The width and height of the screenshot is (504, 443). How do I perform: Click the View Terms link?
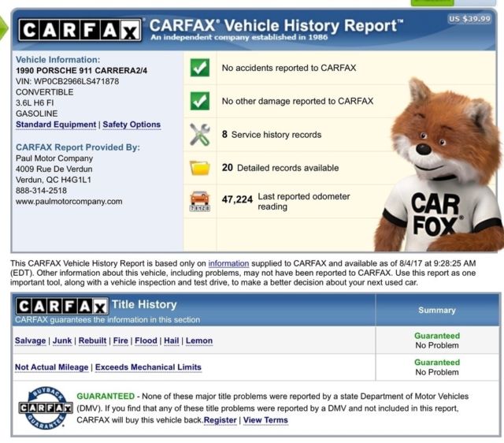(265, 420)
